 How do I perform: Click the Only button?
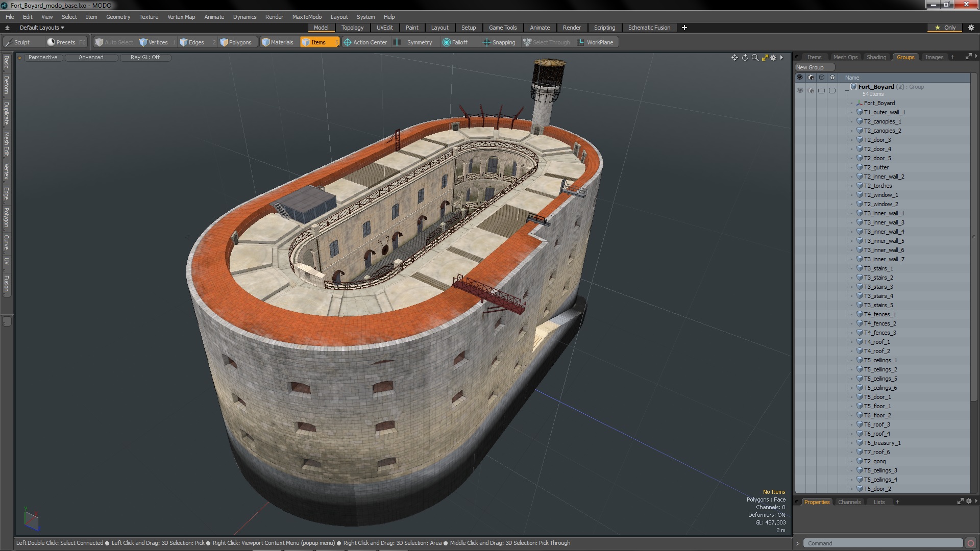(x=945, y=28)
